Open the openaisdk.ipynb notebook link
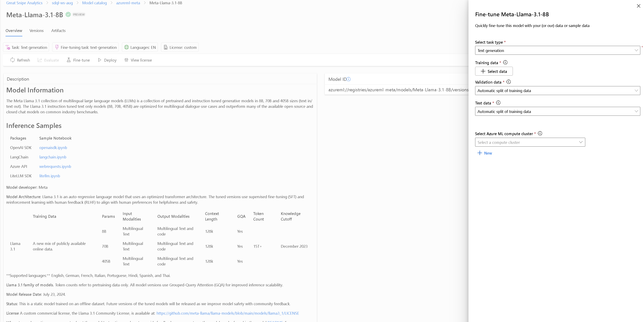644x322 pixels. coord(53,148)
